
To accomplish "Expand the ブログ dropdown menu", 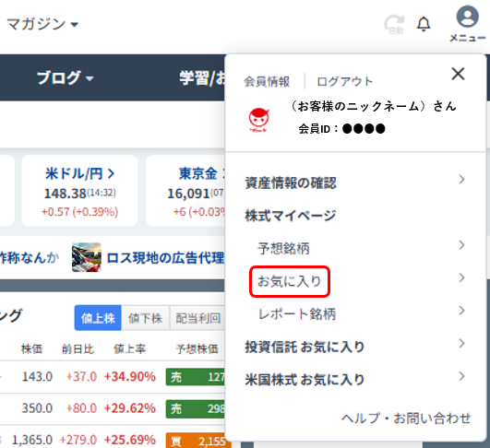I will 65,77.
